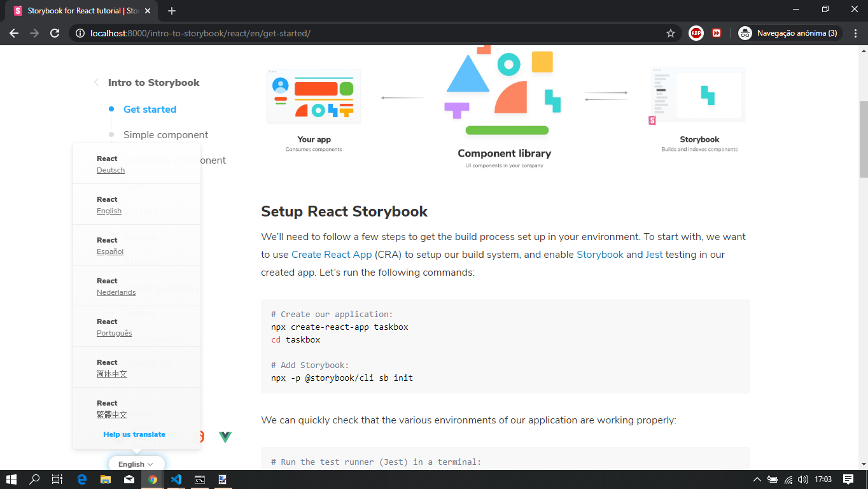Screen dimensions: 868x489
Task: Click the AdBlock Plus extension icon
Action: (696, 32)
